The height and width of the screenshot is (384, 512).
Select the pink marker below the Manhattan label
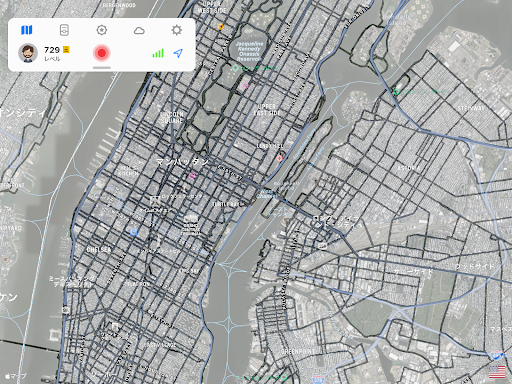[x=192, y=175]
